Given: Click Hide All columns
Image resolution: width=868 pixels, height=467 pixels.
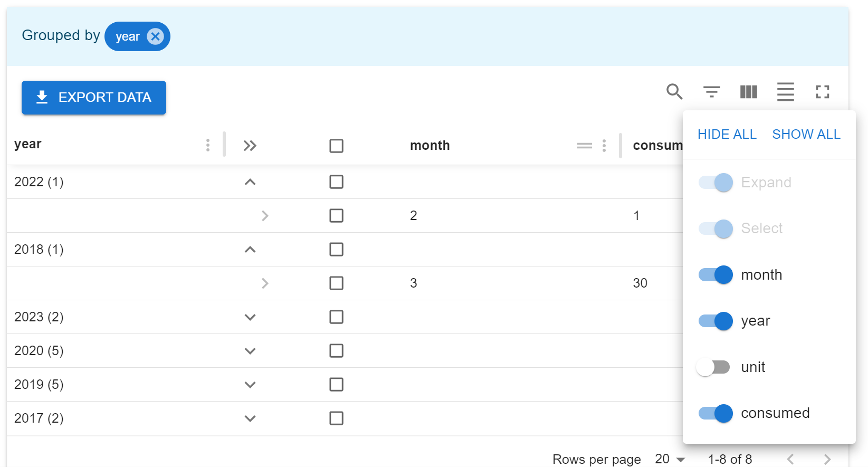Looking at the screenshot, I should [x=727, y=135].
